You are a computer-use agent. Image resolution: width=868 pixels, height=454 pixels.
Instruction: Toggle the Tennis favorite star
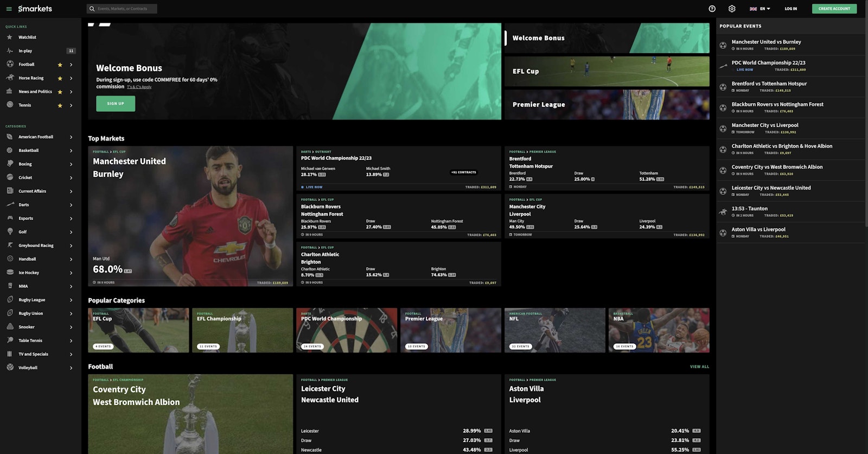[60, 105]
